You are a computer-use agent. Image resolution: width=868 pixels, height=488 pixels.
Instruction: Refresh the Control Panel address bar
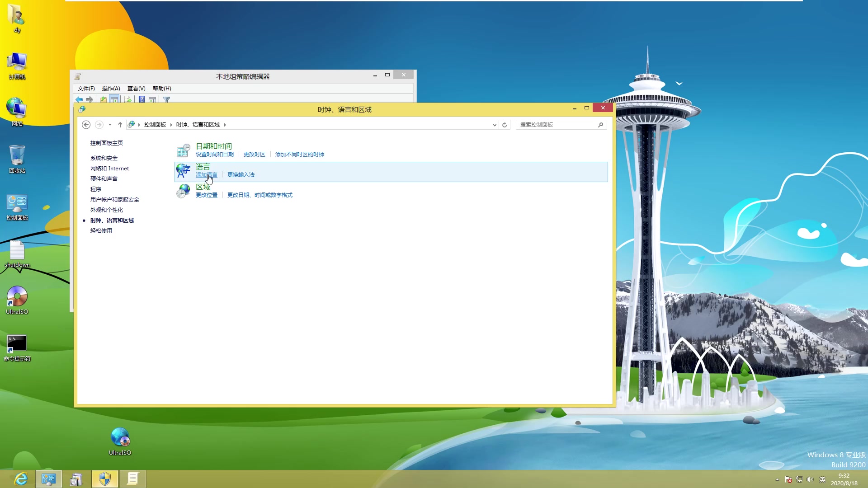tap(505, 125)
